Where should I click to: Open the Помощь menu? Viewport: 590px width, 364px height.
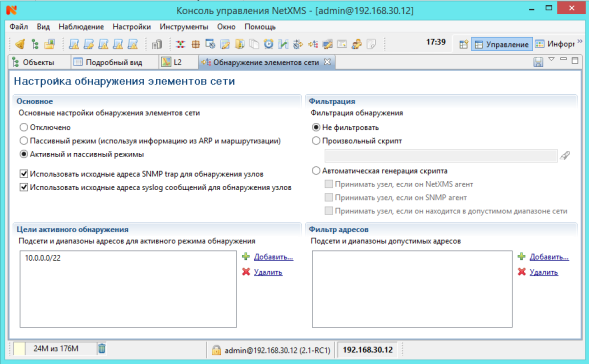coord(260,27)
